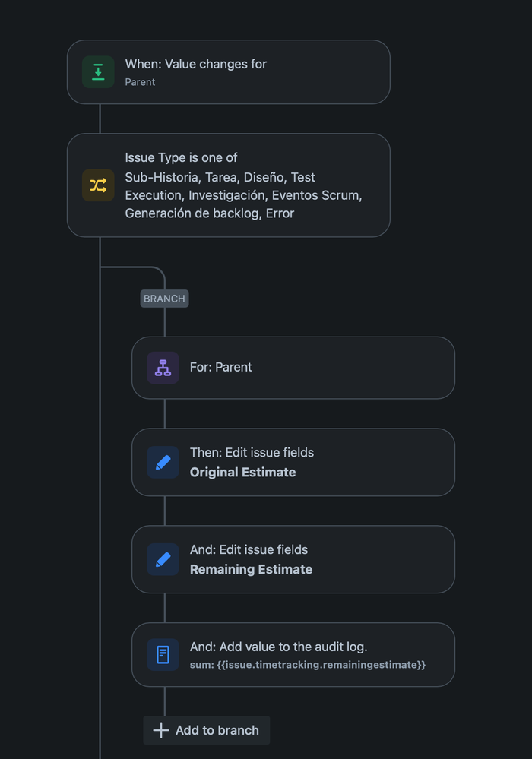
Task: Click the pencil icon beside Remaining Estimate
Action: point(163,559)
